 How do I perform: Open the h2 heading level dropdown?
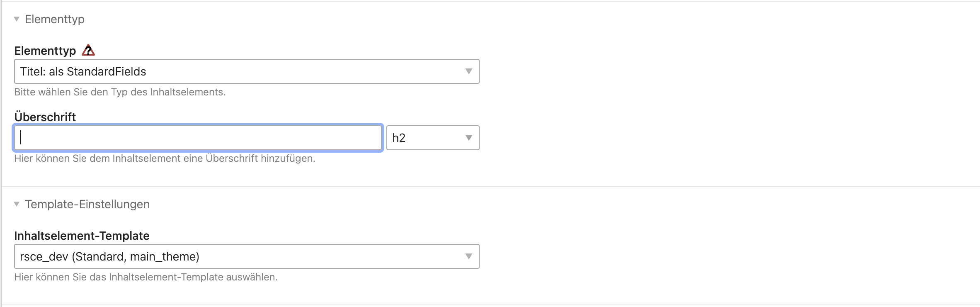pos(427,138)
